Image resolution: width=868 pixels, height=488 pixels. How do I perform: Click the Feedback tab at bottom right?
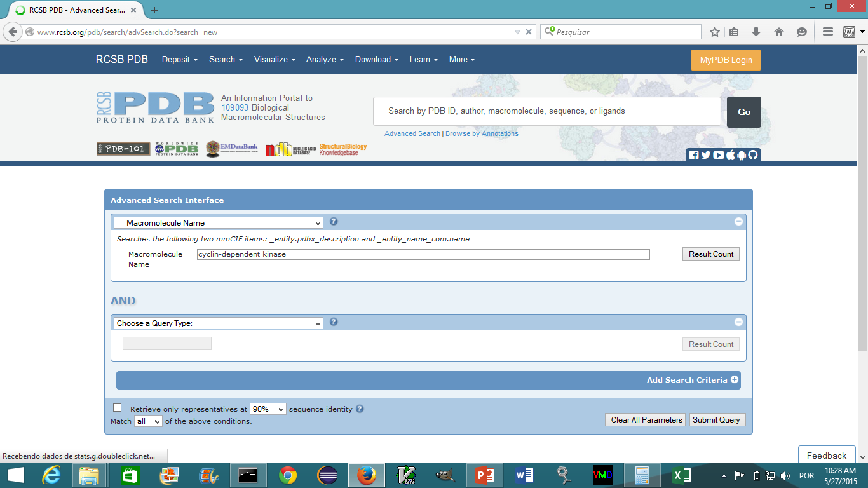pyautogui.click(x=826, y=456)
